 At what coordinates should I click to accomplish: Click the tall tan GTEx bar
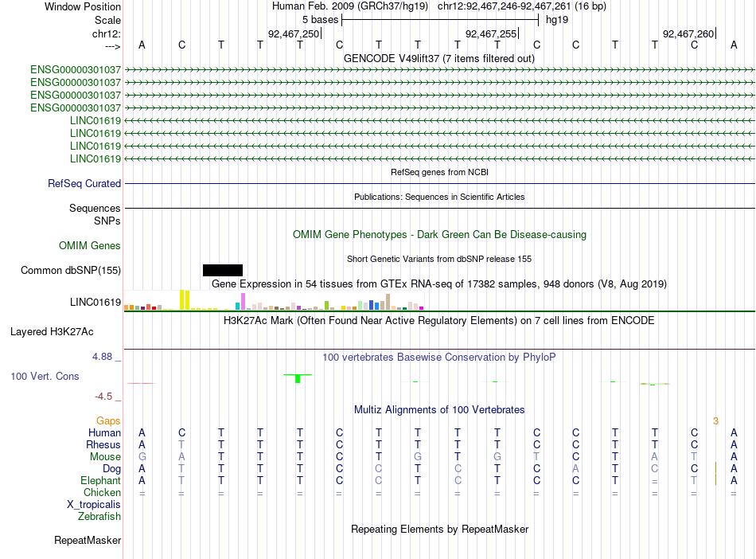coord(388,302)
